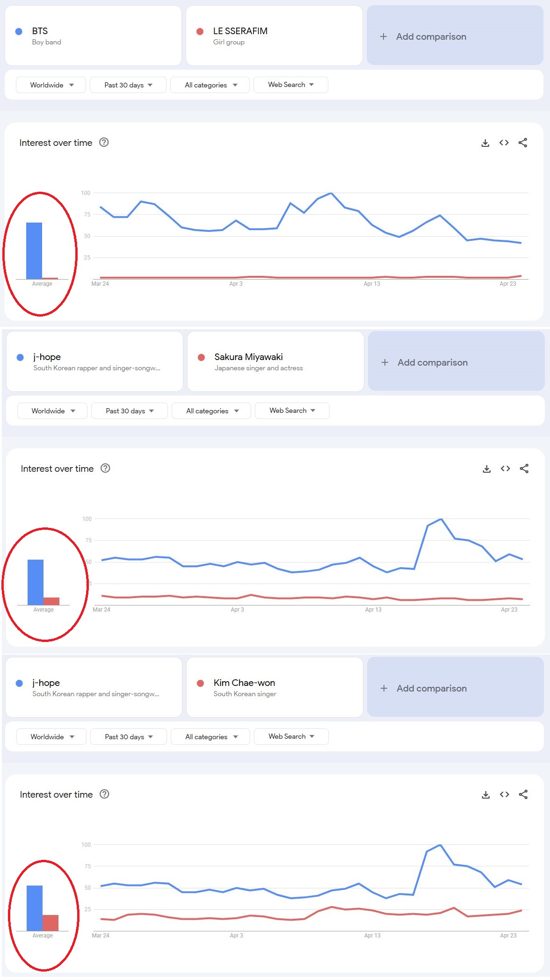Open Web Search dropdown under BTS comparison

click(x=290, y=85)
